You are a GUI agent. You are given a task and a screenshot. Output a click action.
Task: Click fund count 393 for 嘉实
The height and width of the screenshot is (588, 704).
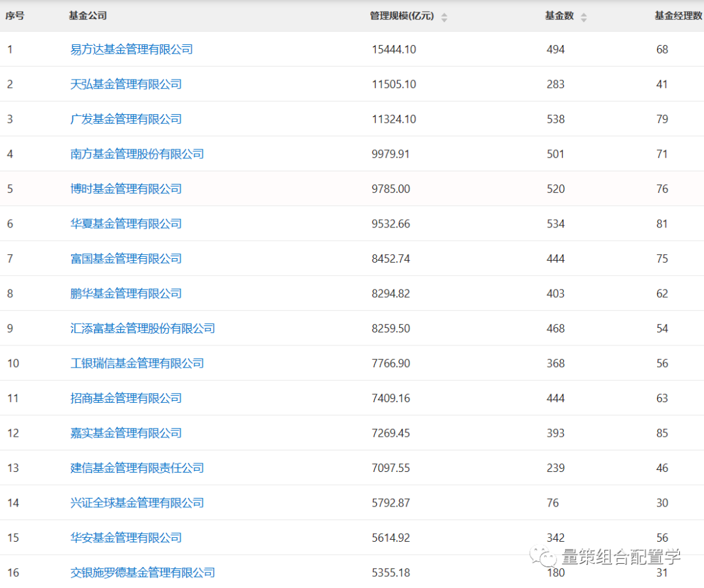(555, 433)
